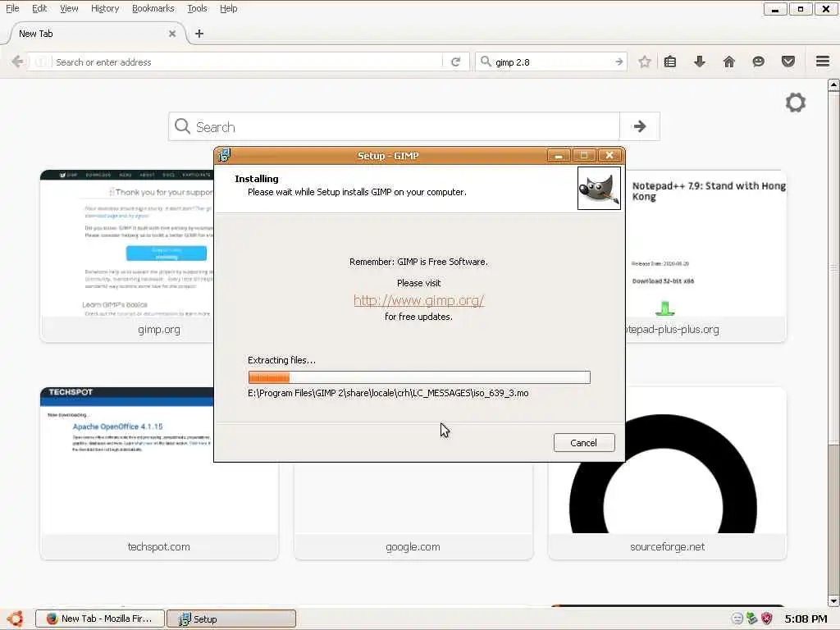Open the Help menu

229,8
